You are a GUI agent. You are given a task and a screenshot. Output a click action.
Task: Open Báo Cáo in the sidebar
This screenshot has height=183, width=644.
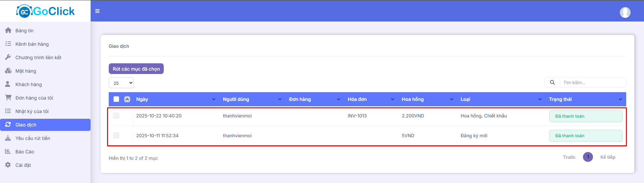tap(25, 152)
